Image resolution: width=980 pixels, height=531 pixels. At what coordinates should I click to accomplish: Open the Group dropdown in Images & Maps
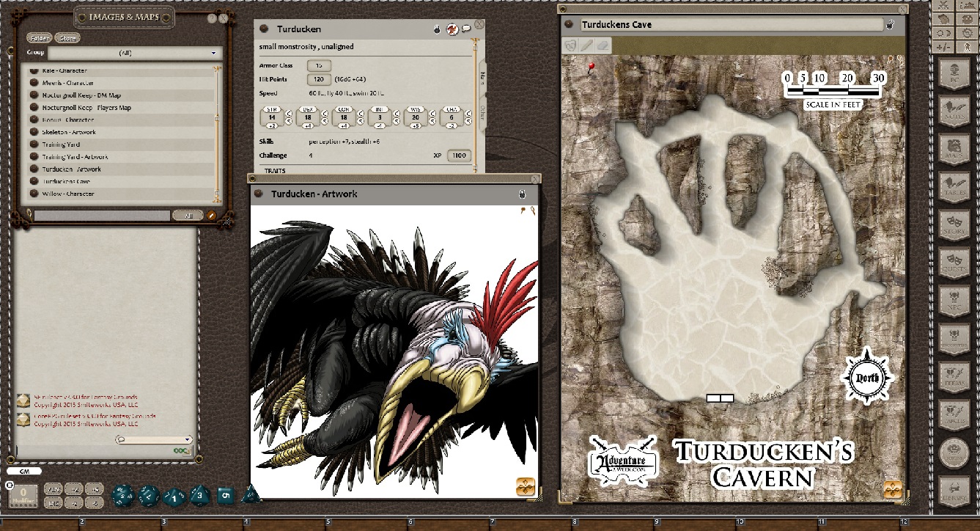133,53
